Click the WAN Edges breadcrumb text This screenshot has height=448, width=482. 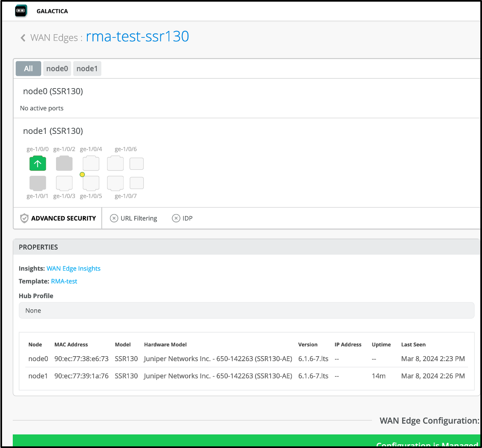pos(54,38)
